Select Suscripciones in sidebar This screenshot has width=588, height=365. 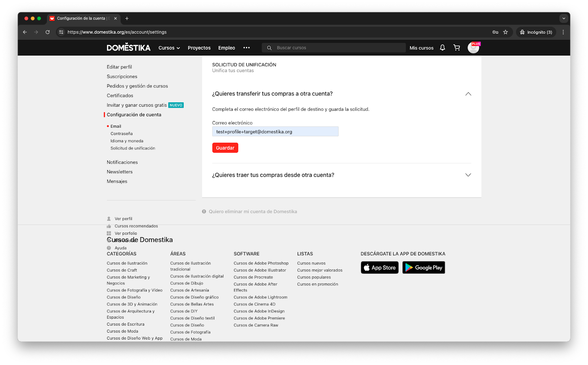(122, 77)
